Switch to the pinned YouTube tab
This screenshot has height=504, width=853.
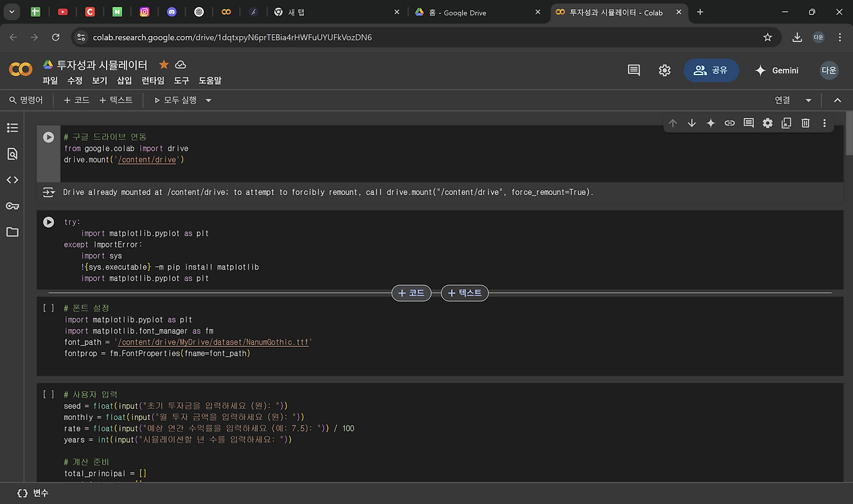tap(63, 12)
